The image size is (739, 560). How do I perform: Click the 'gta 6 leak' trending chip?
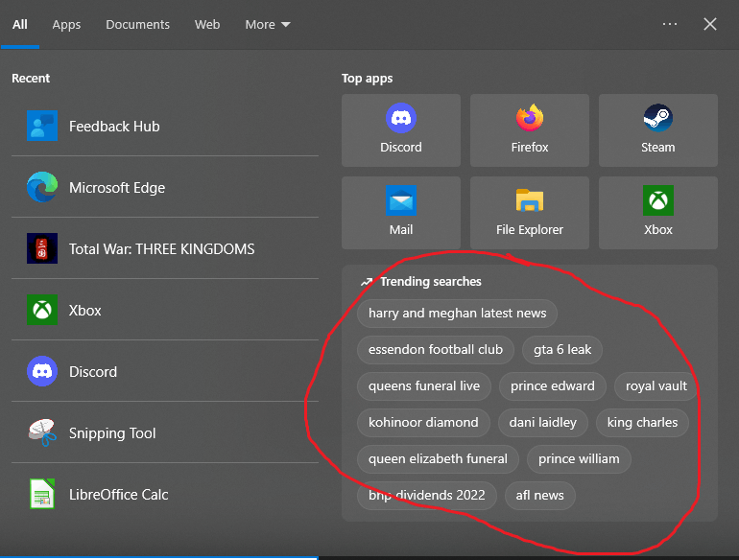tap(562, 349)
